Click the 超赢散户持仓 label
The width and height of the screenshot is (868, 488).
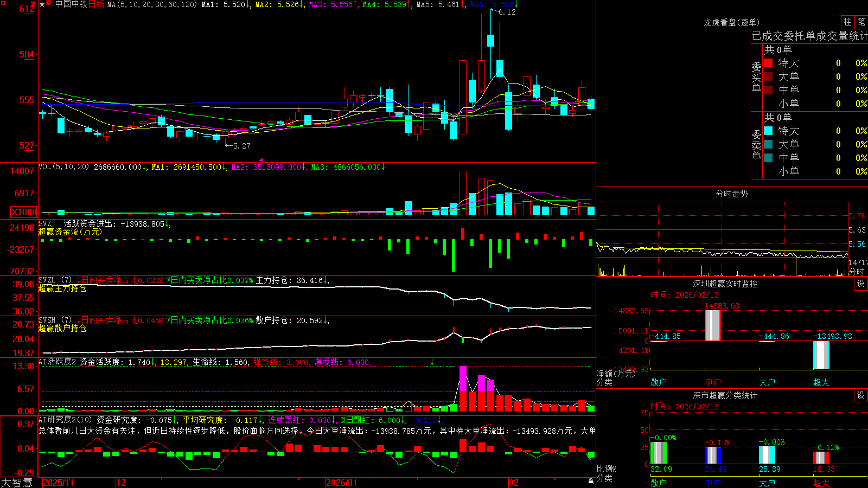tap(62, 329)
